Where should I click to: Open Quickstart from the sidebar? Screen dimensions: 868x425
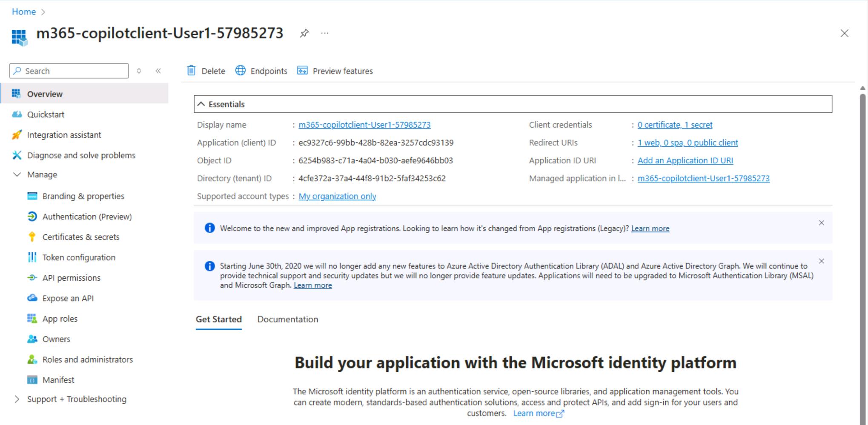click(x=46, y=114)
